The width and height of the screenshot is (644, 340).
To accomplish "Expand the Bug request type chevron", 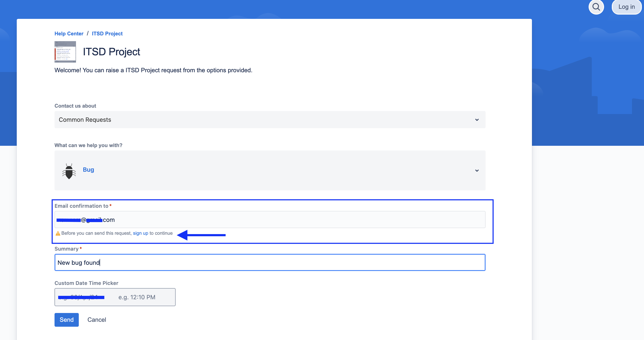I will 477,170.
